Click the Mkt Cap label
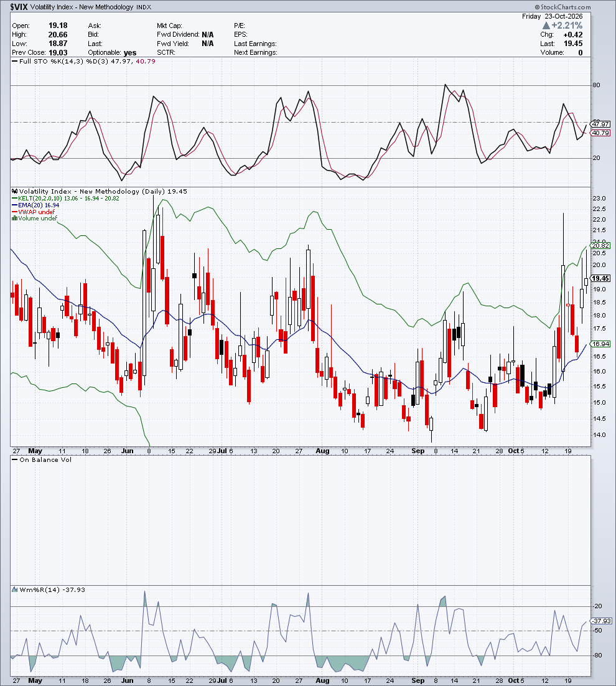 pos(170,26)
